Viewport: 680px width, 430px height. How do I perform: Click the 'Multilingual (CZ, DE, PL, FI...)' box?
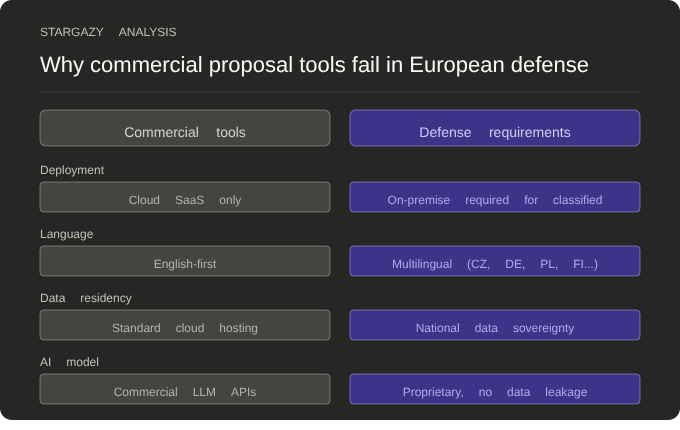coord(495,262)
